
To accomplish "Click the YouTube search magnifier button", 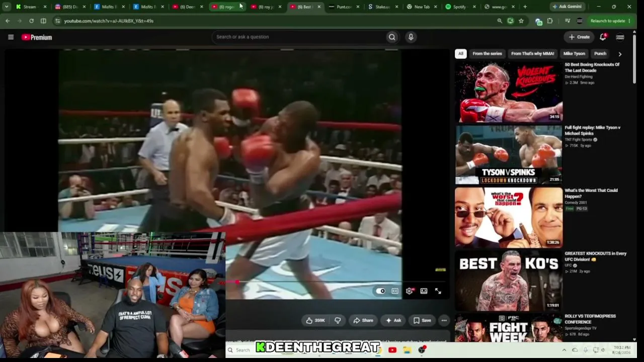I will [x=392, y=37].
